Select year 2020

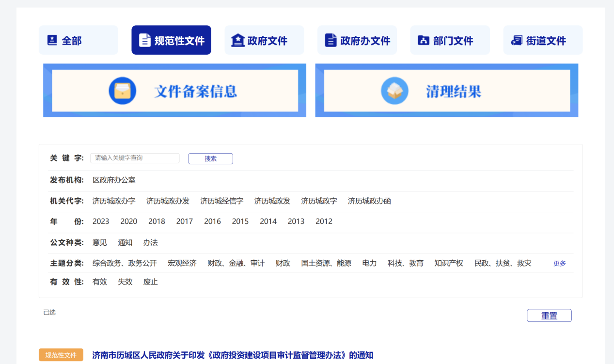pyautogui.click(x=129, y=222)
